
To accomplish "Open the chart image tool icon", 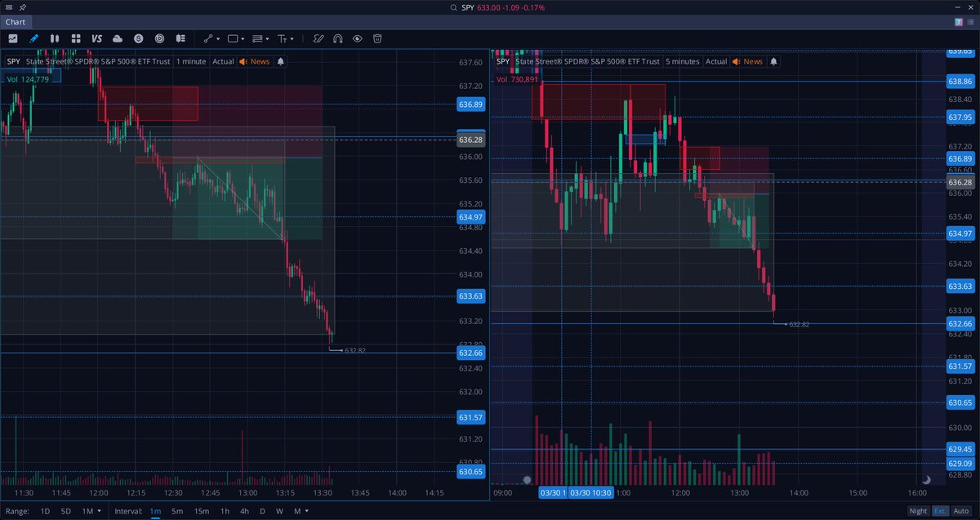I will coord(13,38).
